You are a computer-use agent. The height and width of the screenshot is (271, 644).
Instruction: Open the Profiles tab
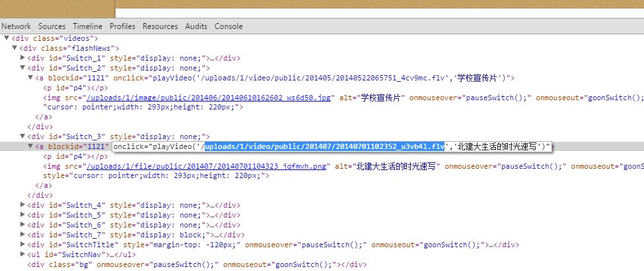tap(122, 26)
